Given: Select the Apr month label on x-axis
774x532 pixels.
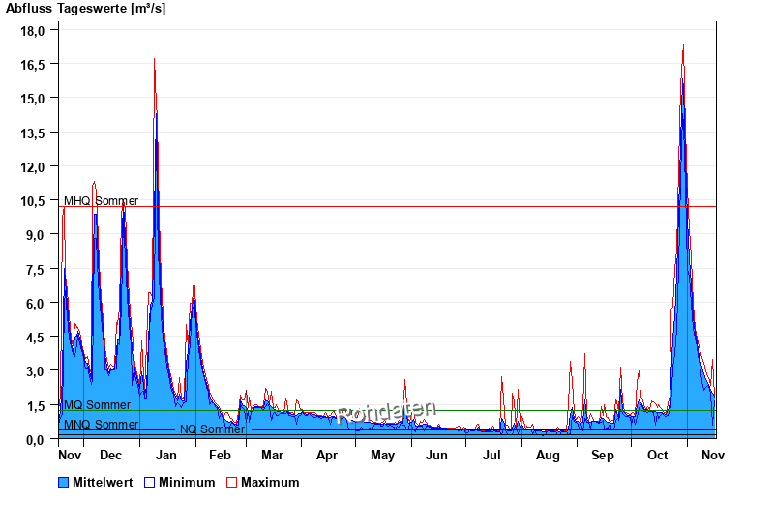Looking at the screenshot, I should 327,455.
